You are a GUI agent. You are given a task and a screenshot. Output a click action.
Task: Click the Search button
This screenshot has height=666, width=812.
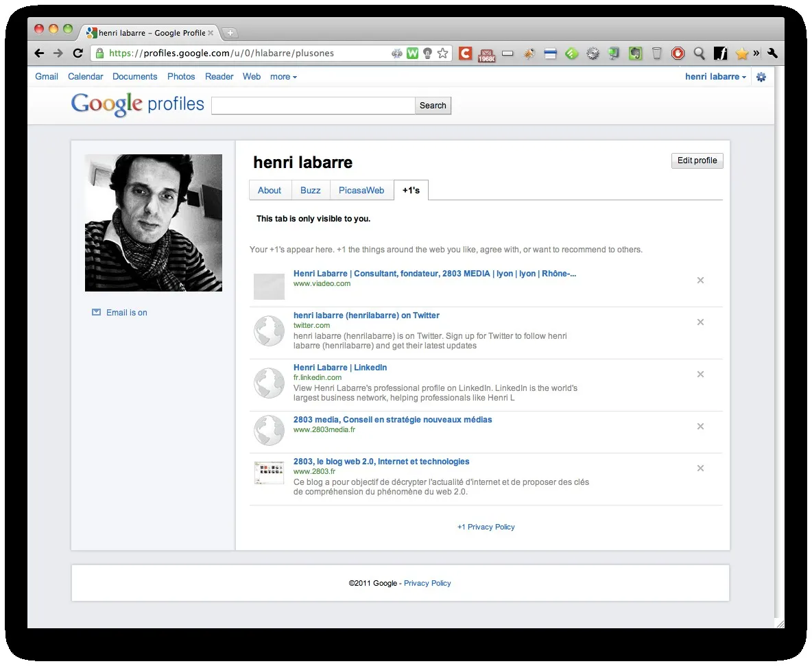click(x=433, y=106)
